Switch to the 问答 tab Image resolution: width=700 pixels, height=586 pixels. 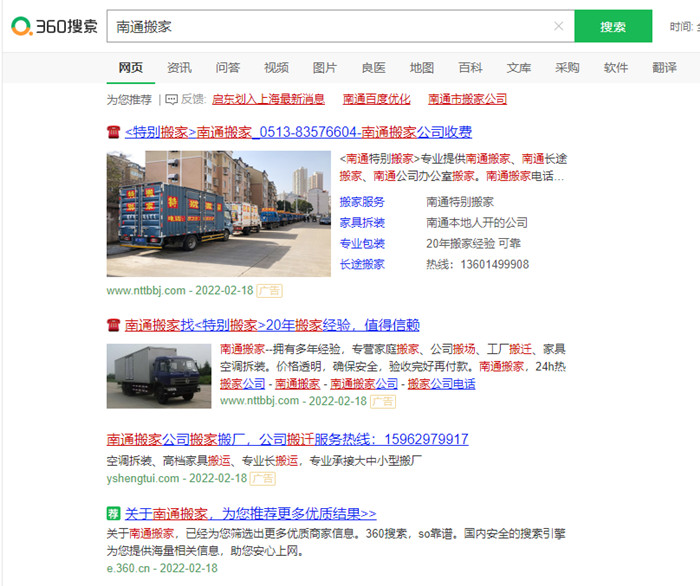[228, 68]
